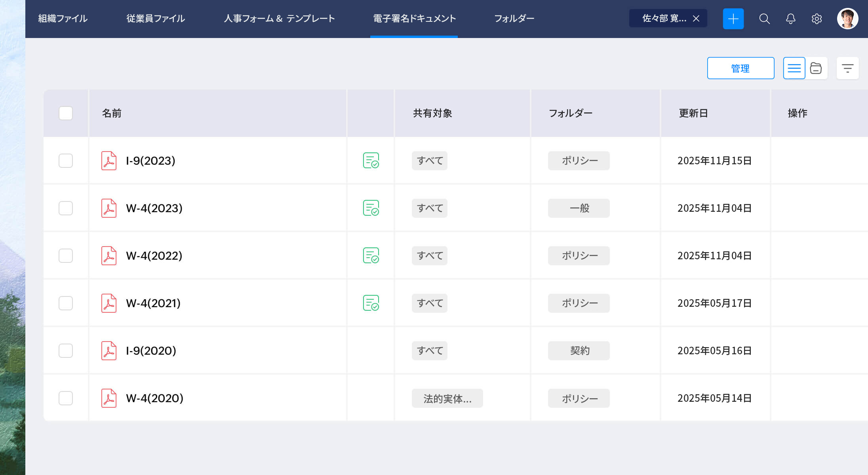Open settings with the gear icon
The height and width of the screenshot is (475, 868).
(x=817, y=19)
